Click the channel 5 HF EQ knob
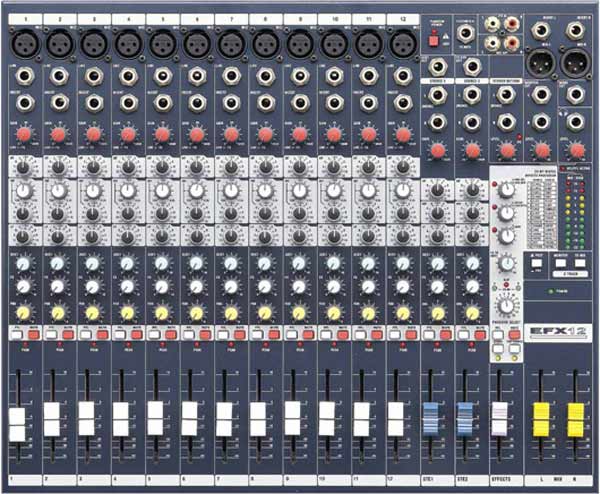The width and height of the screenshot is (600, 494). coord(162,167)
